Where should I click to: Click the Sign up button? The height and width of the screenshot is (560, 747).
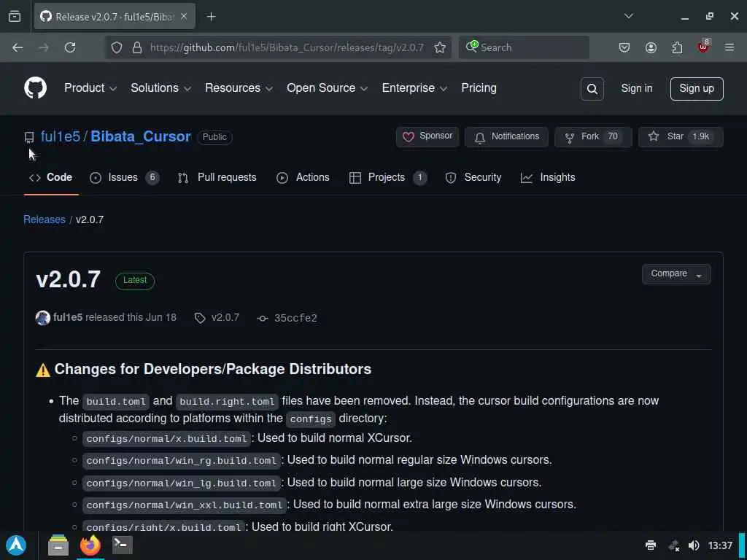click(697, 88)
